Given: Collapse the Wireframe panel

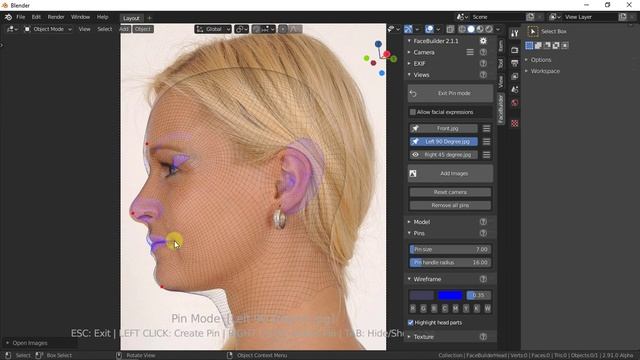Looking at the screenshot, I should pyautogui.click(x=427, y=279).
